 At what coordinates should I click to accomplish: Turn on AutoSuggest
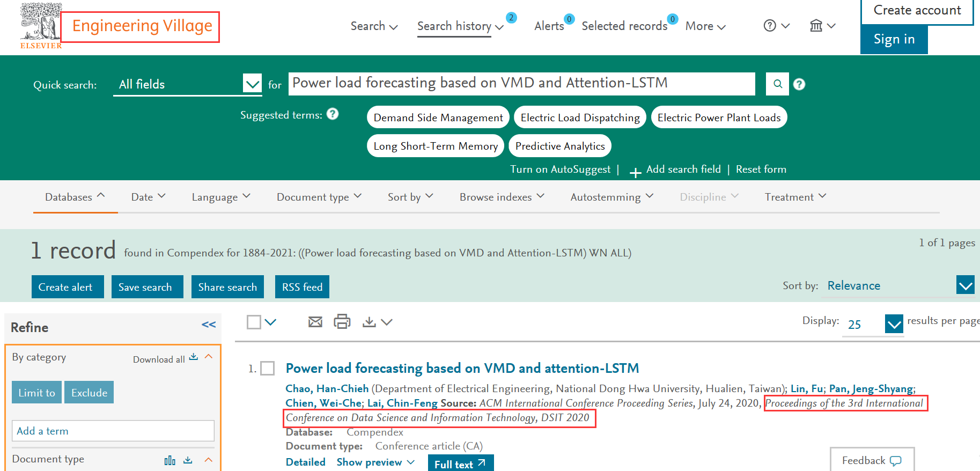560,170
